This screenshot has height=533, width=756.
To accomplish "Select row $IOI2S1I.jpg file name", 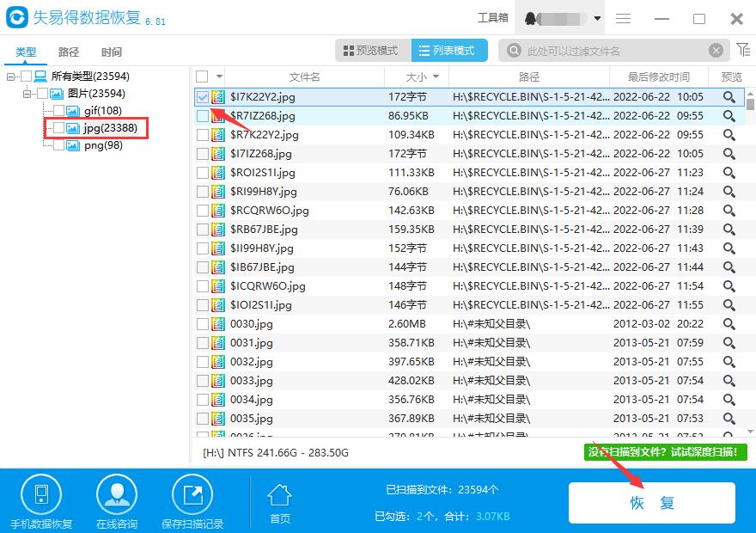I will [x=261, y=305].
